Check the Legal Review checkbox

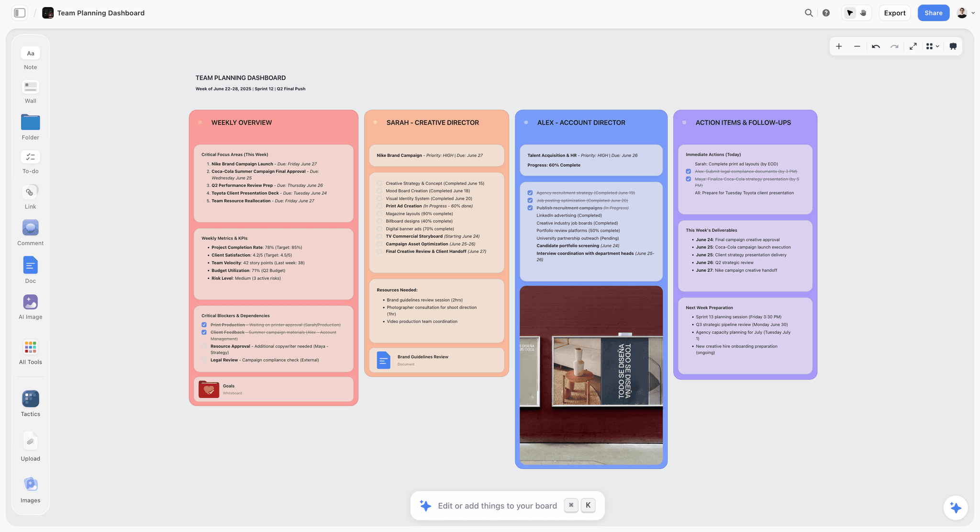[204, 360]
